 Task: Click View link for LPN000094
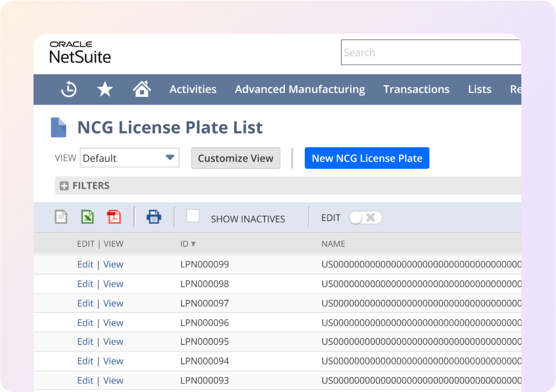tap(113, 361)
